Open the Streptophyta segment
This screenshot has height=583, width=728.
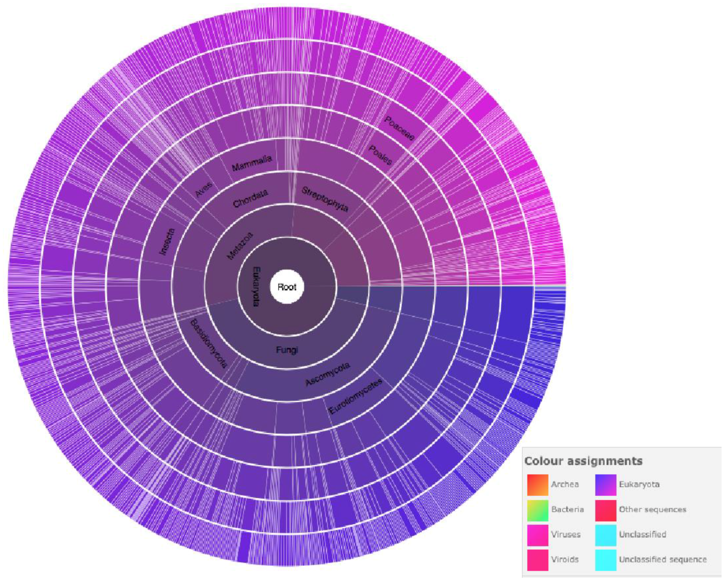coord(325,199)
